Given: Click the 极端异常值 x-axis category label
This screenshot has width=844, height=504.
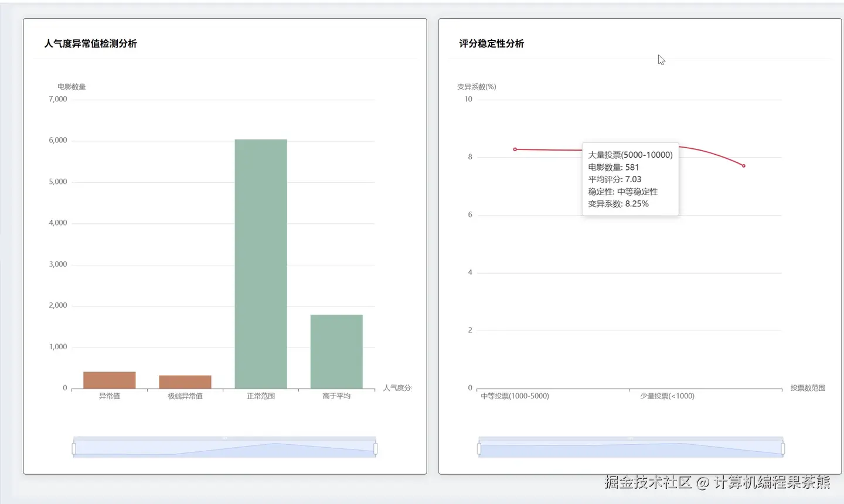Looking at the screenshot, I should [x=185, y=396].
